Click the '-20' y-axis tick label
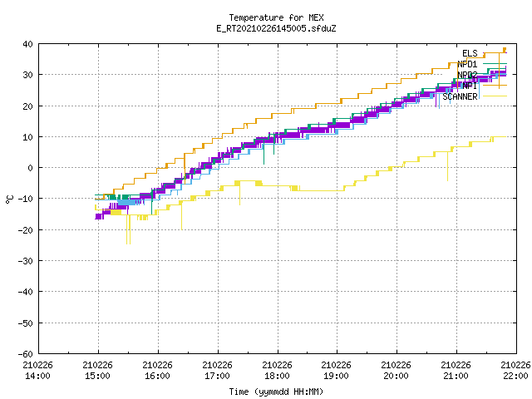The width and height of the screenshot is (532, 399). coord(26,230)
